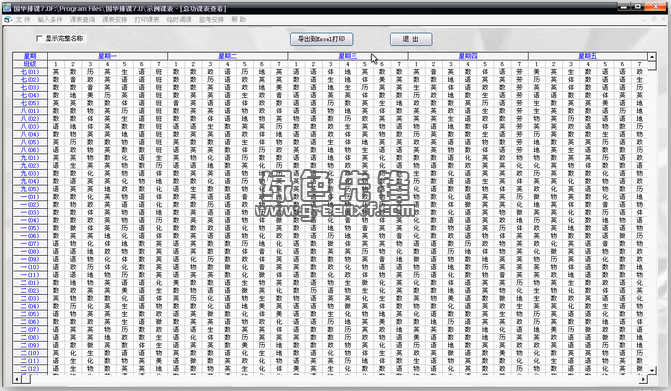
Task: Select class row 九(01)
Action: click(x=30, y=157)
